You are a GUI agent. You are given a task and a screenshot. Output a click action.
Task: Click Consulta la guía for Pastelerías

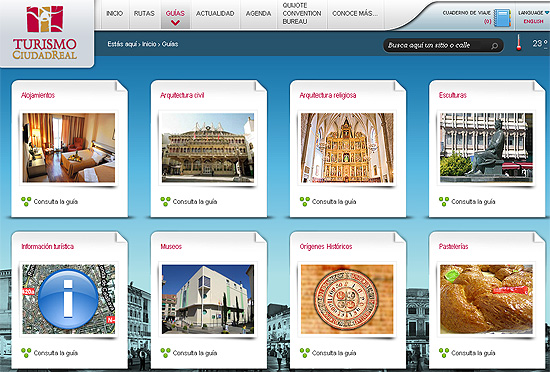pyautogui.click(x=474, y=353)
